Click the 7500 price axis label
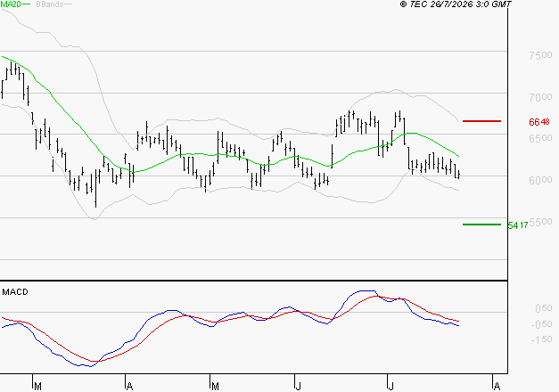 tap(540, 55)
